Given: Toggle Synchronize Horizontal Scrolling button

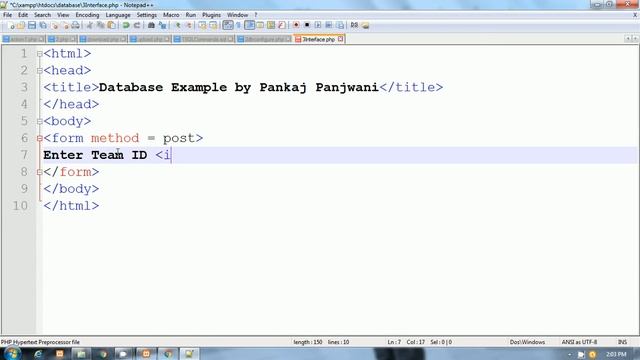Looking at the screenshot, I should [213, 25].
